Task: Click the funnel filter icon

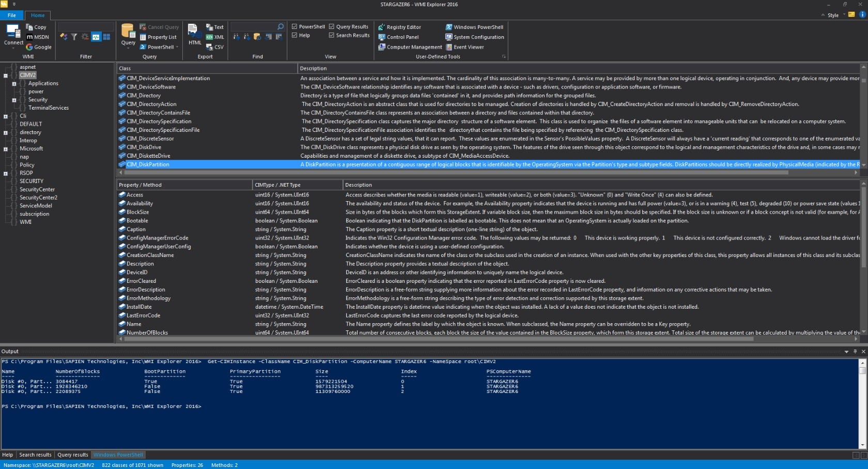Action: pyautogui.click(x=74, y=37)
